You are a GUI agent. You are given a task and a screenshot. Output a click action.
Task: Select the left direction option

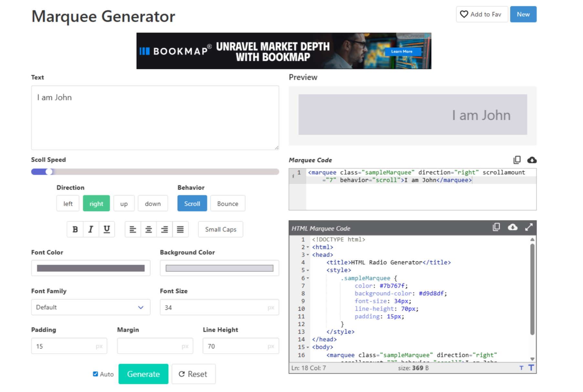click(68, 203)
